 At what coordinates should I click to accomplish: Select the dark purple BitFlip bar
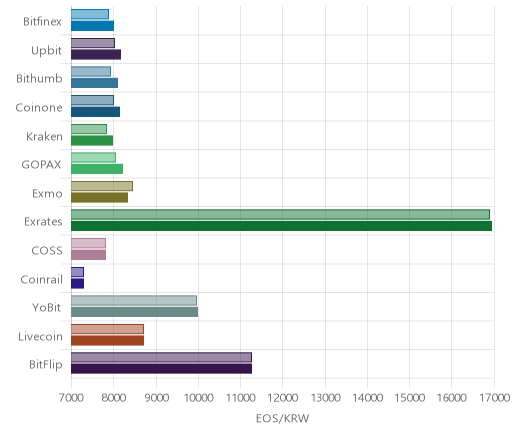coord(161,369)
